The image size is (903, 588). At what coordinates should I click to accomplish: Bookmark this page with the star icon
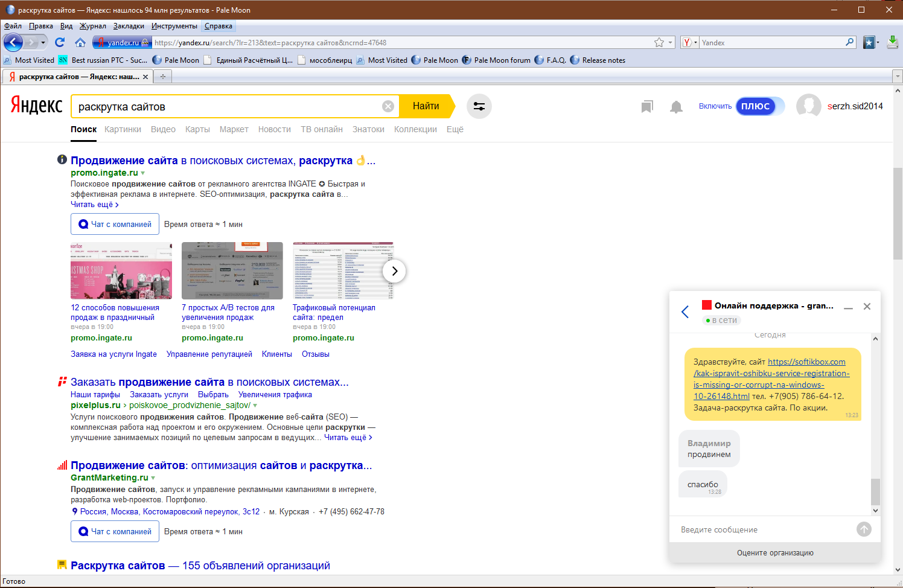click(x=659, y=42)
